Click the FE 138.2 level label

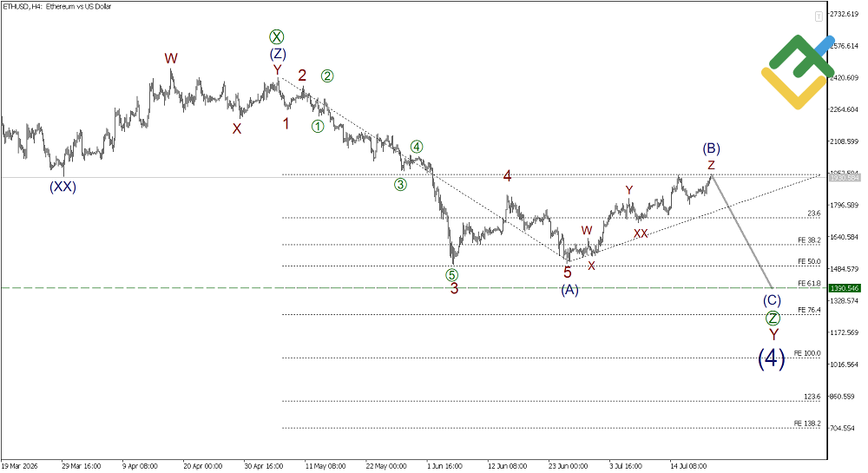click(x=807, y=424)
